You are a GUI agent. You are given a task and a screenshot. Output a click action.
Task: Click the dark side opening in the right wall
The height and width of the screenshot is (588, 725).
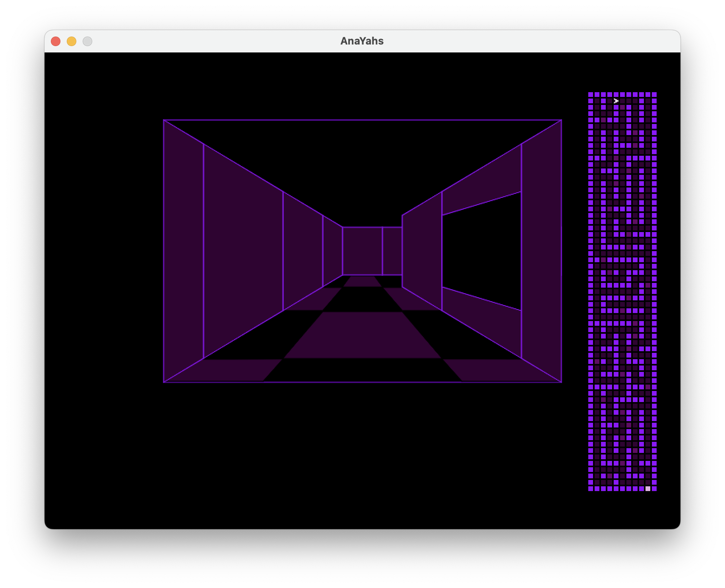pos(481,251)
